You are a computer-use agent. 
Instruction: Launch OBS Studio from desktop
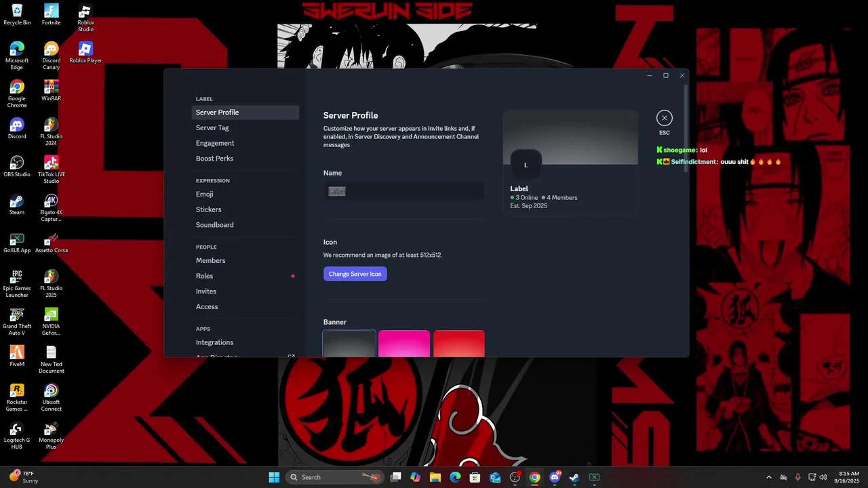pyautogui.click(x=17, y=166)
